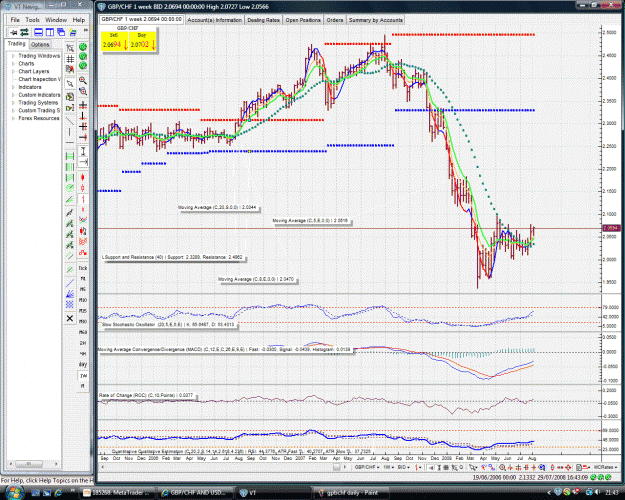The width and height of the screenshot is (625, 500).
Task: Open Account(s) Information tab
Action: [214, 20]
